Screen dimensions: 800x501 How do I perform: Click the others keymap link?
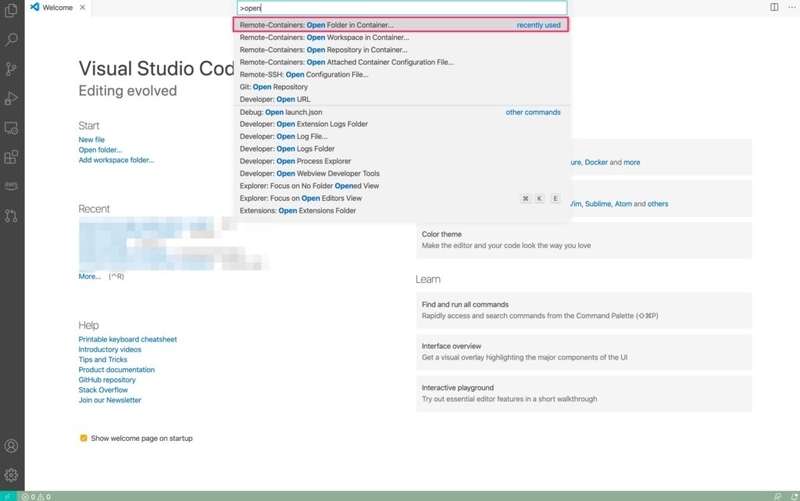658,204
